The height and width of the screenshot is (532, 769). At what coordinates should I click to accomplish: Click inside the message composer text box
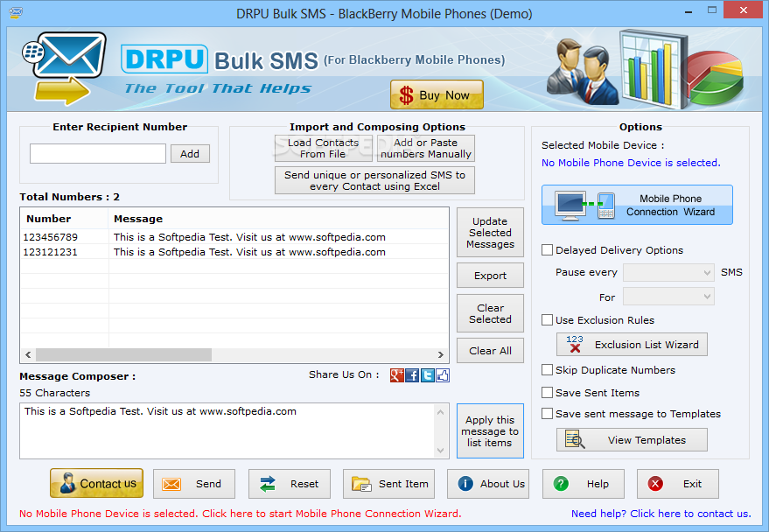point(227,431)
